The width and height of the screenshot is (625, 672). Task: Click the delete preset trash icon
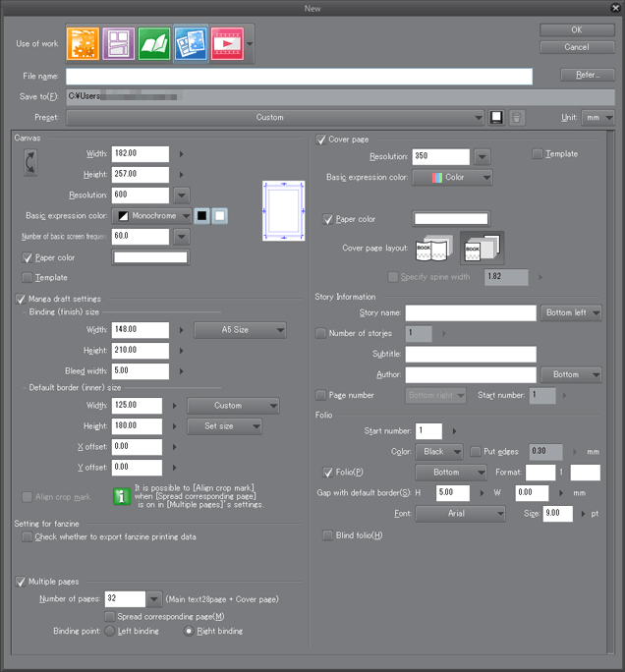click(x=517, y=118)
